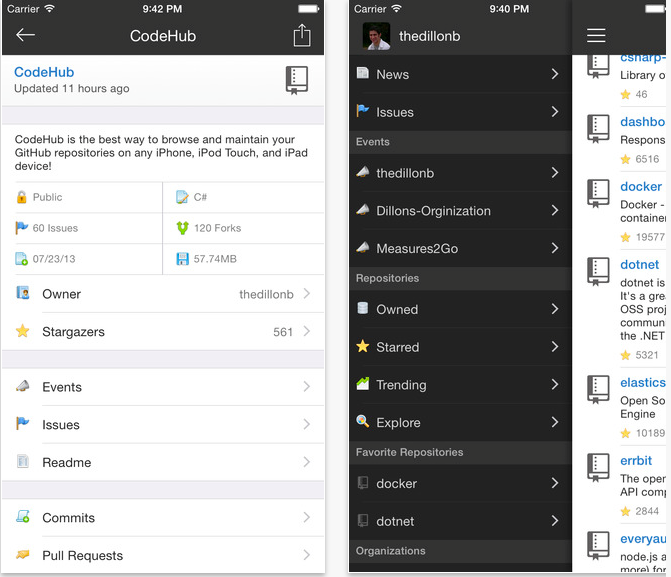Tap the 2844 stars count

(x=647, y=511)
